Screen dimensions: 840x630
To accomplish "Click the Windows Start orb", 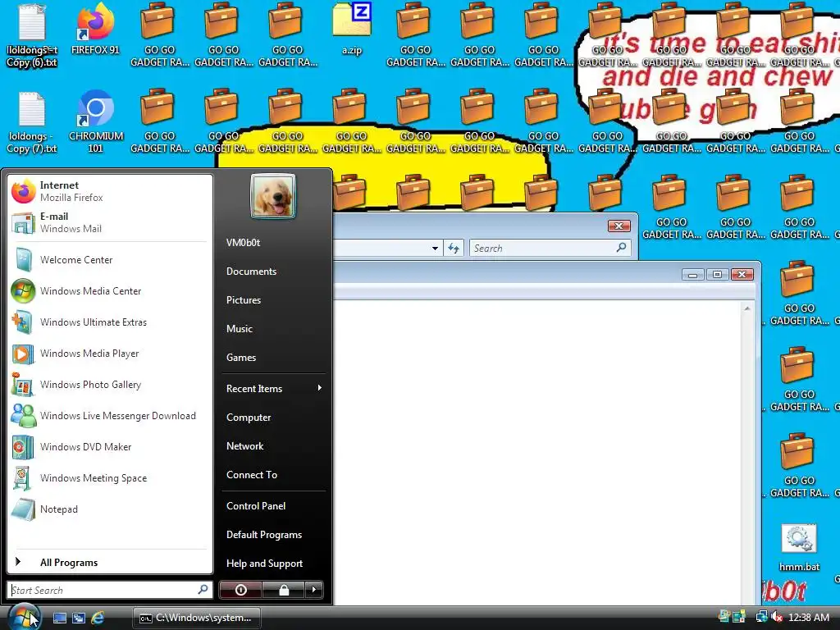I will [x=24, y=617].
